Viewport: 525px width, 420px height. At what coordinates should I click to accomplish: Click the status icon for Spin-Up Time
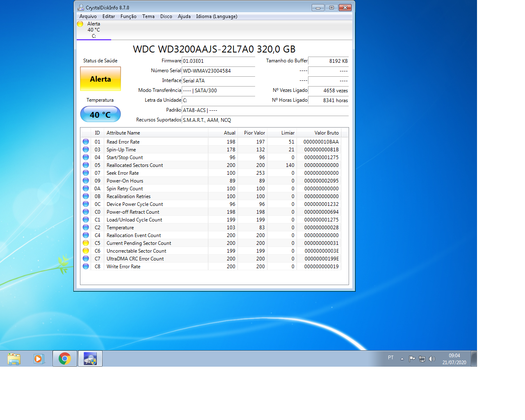click(x=86, y=149)
